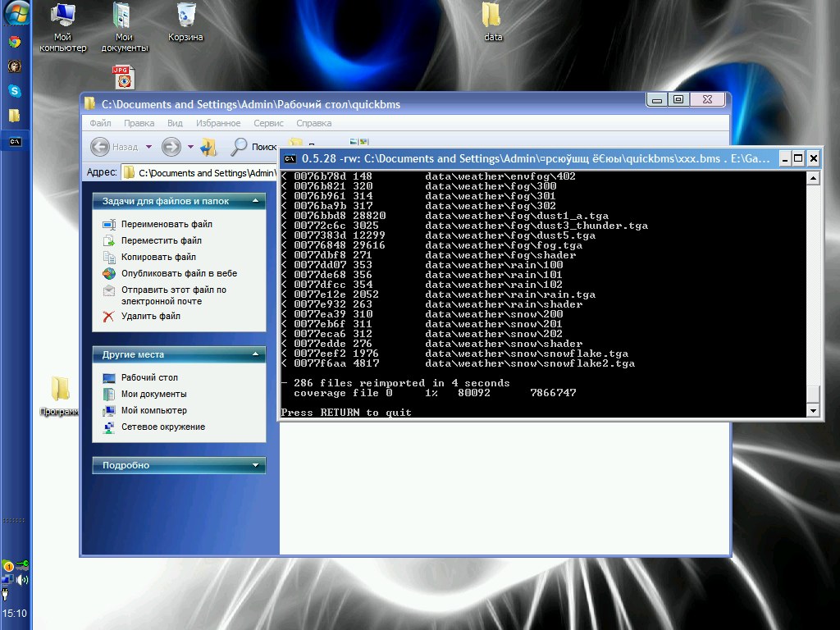
Task: Maximize the console window
Action: tap(798, 158)
